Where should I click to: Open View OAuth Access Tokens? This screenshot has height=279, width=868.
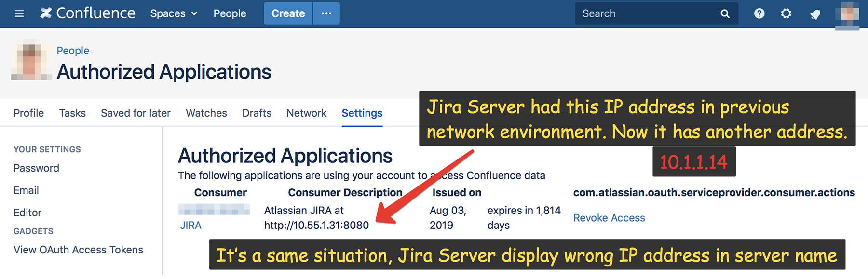[x=78, y=250]
